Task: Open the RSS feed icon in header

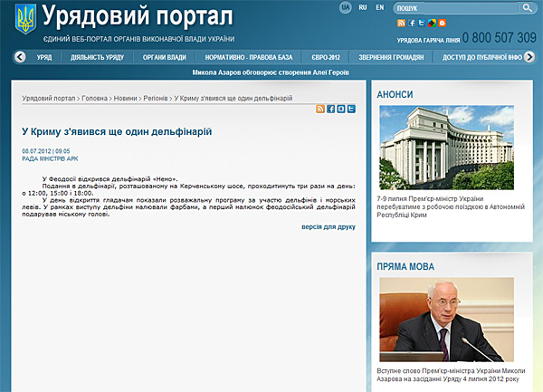Action: tap(402, 23)
